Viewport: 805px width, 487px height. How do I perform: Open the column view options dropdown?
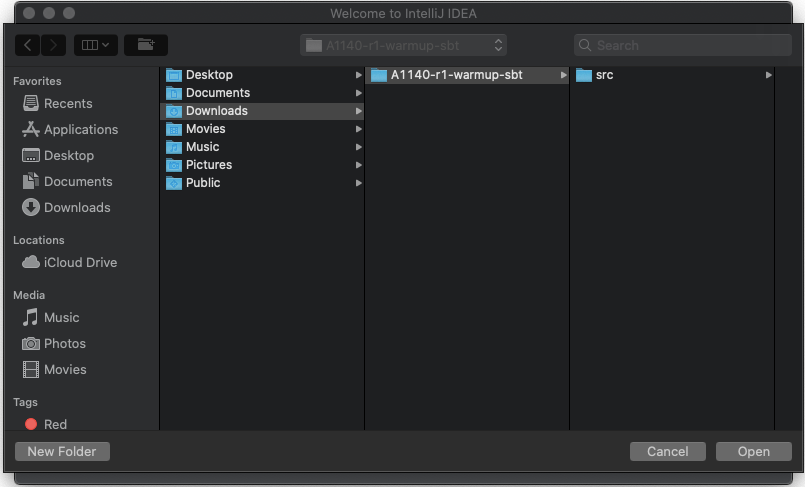tap(96, 45)
